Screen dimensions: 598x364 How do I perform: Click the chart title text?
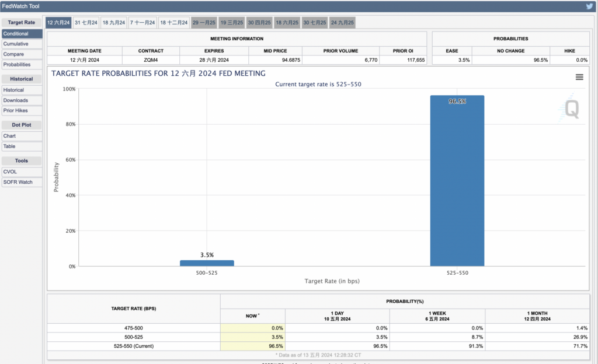tap(158, 73)
